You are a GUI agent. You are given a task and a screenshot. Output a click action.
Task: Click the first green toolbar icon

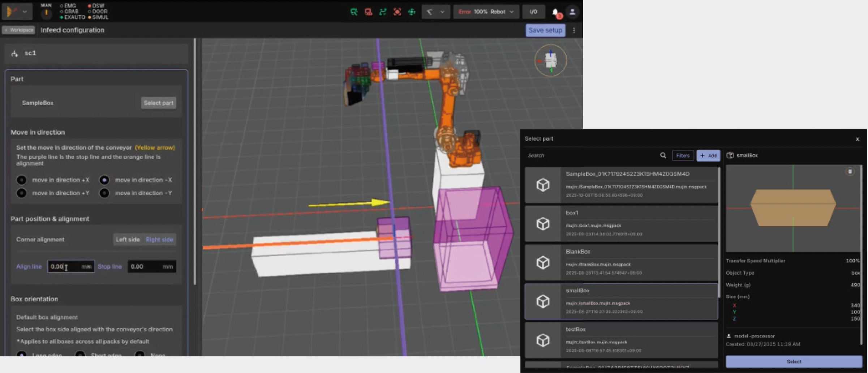[x=354, y=12]
